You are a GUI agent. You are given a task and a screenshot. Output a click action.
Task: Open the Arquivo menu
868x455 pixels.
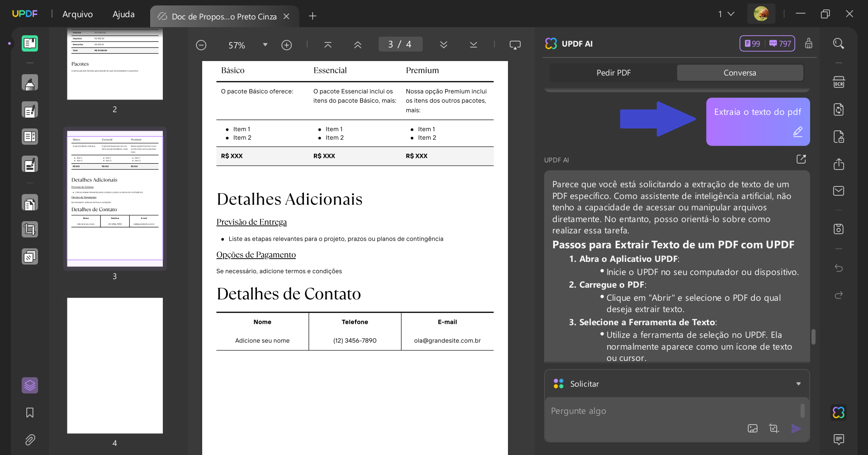coord(77,14)
